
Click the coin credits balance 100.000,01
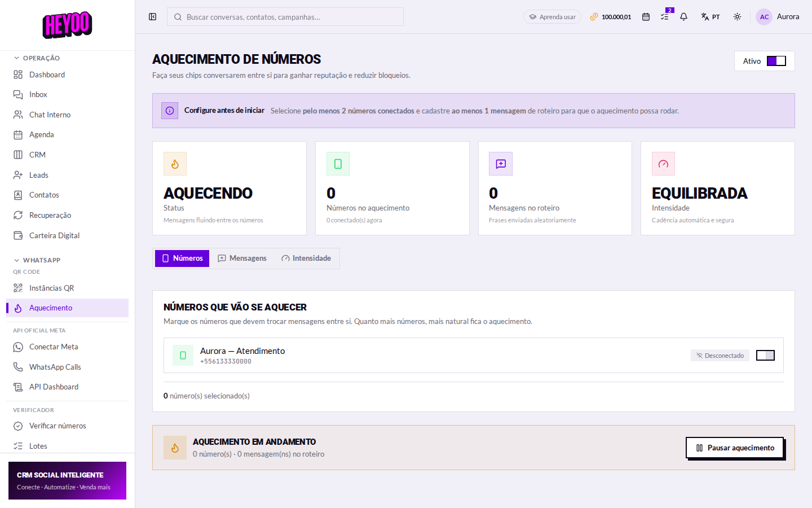point(611,17)
